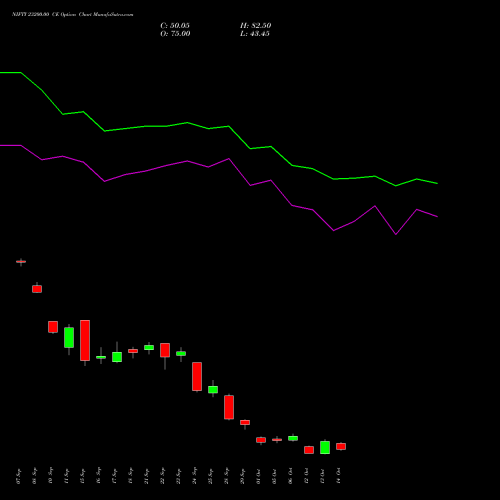Click the green candle above 11 Sep
The image size is (500, 500).
click(x=69, y=337)
